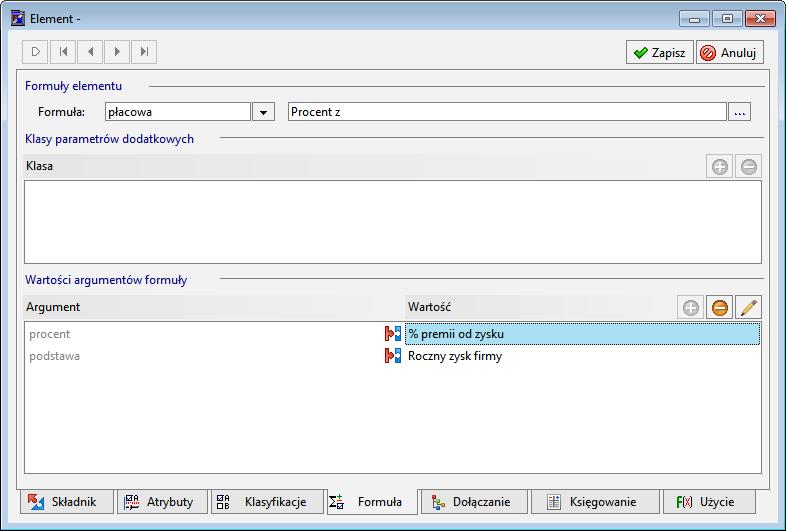Minimize the Element window
Viewport: 786px width, 531px height.
point(694,19)
